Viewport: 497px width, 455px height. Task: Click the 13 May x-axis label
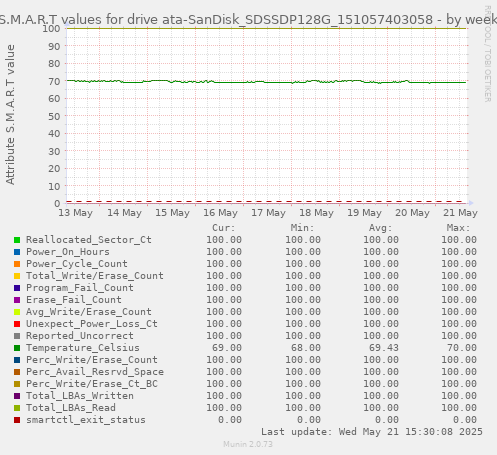point(76,213)
